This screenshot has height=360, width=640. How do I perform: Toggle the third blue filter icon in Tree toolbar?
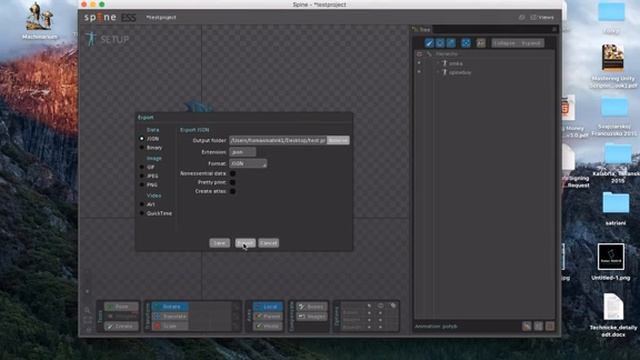click(x=451, y=43)
